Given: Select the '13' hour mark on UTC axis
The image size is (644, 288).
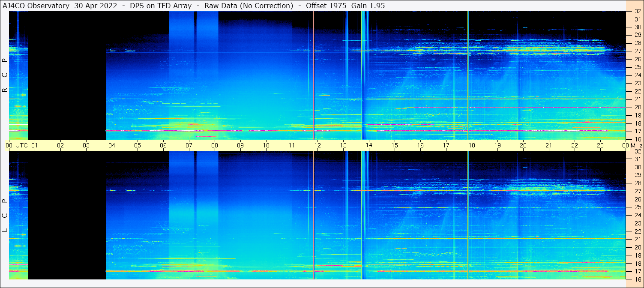Looking at the screenshot, I should (x=343, y=145).
